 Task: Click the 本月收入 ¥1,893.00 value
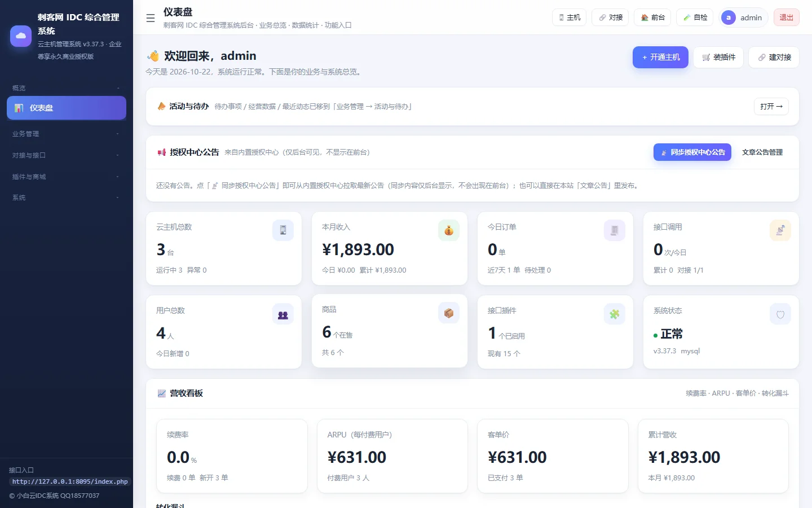tap(358, 249)
